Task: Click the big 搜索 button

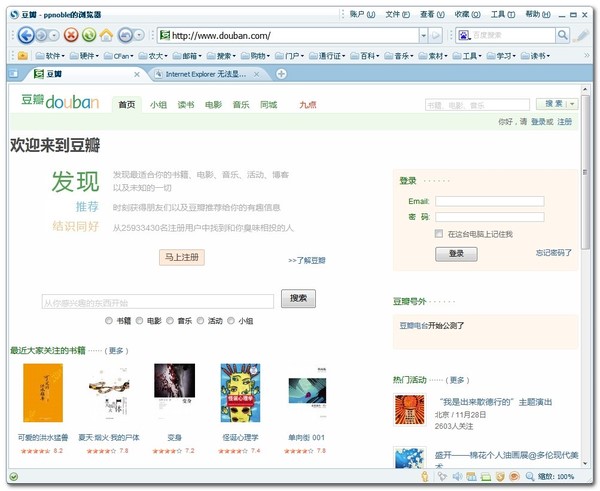Action: point(298,299)
